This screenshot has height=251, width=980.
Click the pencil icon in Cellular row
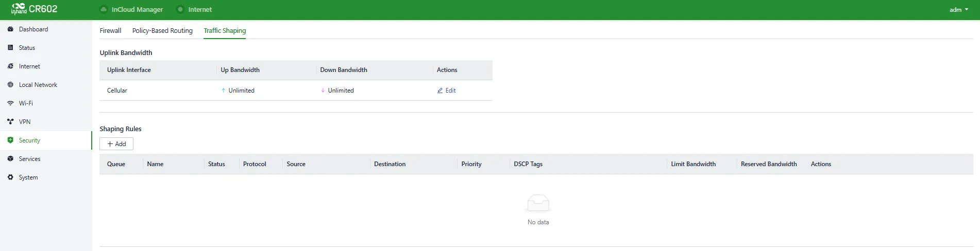(440, 91)
